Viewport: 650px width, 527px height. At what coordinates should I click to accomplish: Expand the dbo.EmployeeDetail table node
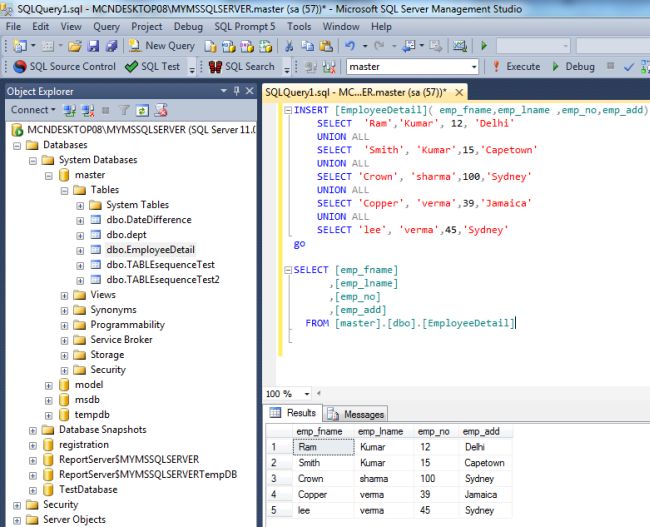coord(80,250)
